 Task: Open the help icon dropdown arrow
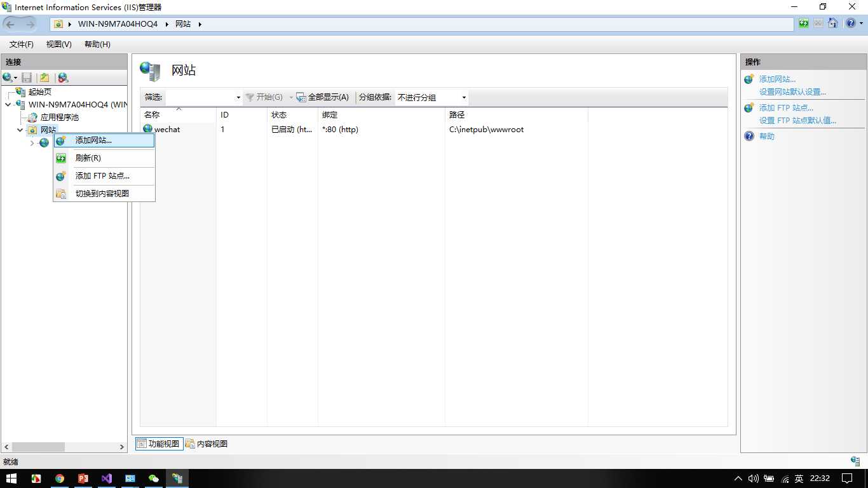860,24
